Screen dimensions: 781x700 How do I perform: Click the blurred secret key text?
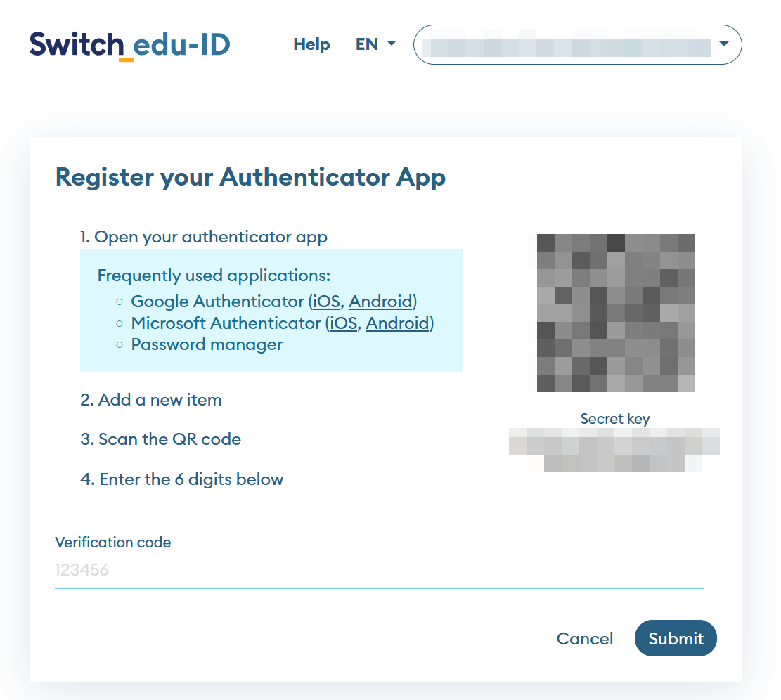pos(614,450)
